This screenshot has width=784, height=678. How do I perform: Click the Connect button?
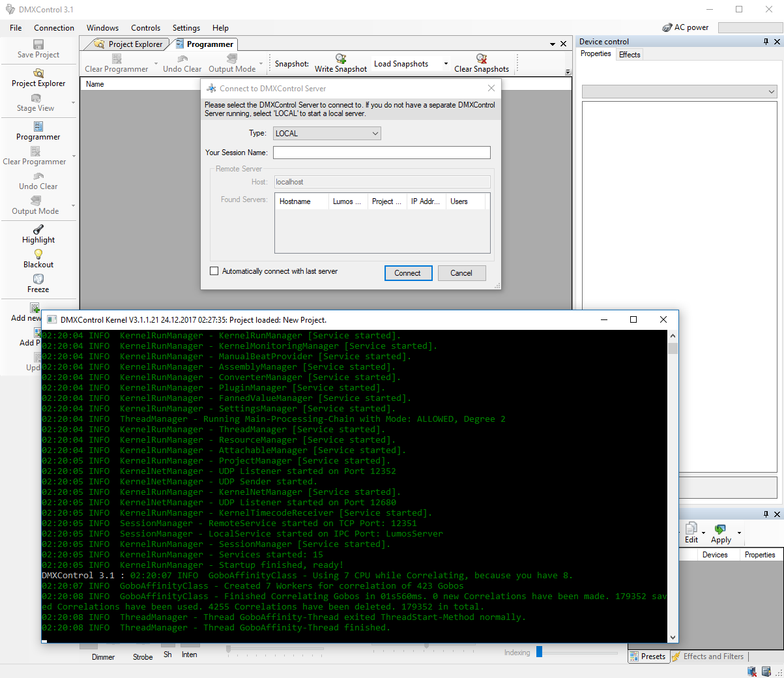pos(408,273)
